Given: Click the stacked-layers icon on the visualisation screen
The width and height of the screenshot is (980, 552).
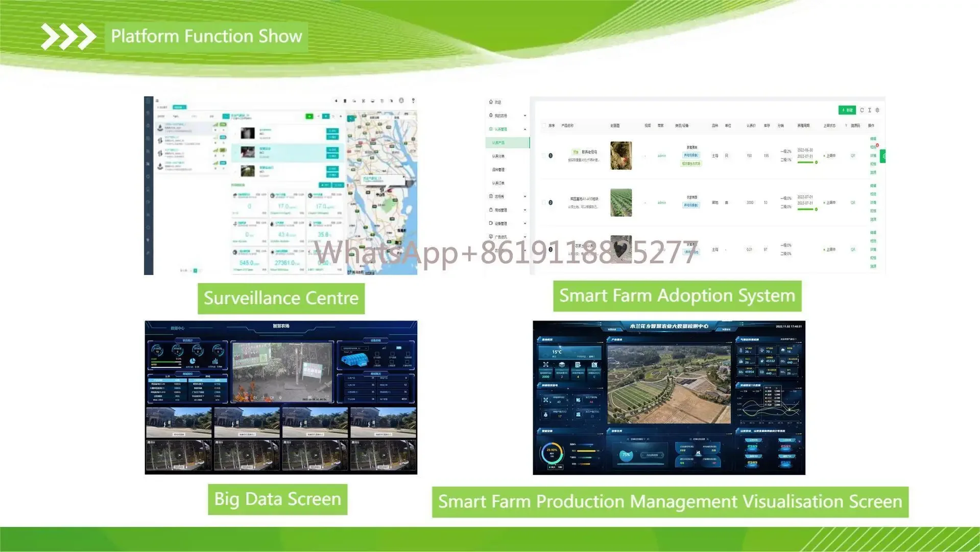Looking at the screenshot, I should 562,365.
